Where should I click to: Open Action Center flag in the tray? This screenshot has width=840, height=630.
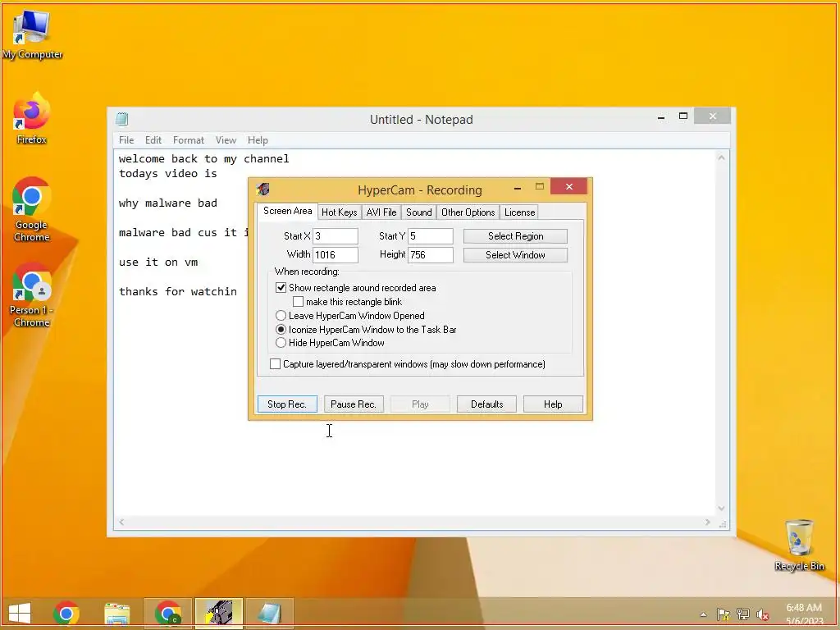tap(724, 614)
